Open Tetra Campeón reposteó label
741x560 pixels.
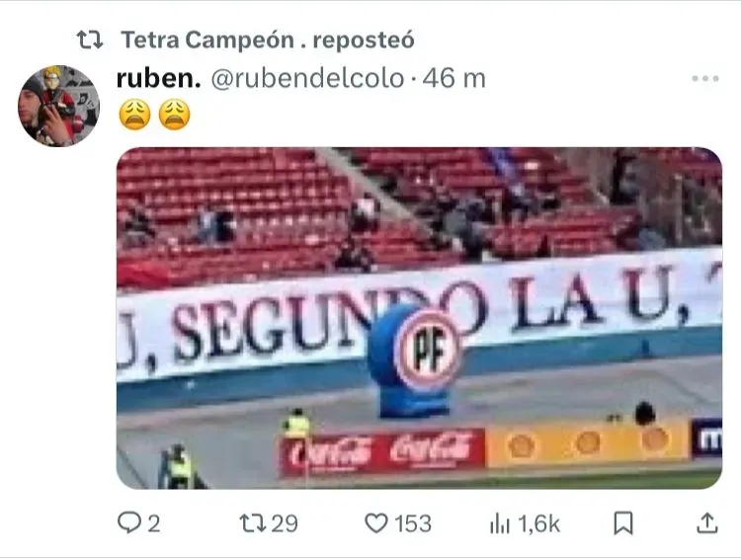tap(268, 40)
